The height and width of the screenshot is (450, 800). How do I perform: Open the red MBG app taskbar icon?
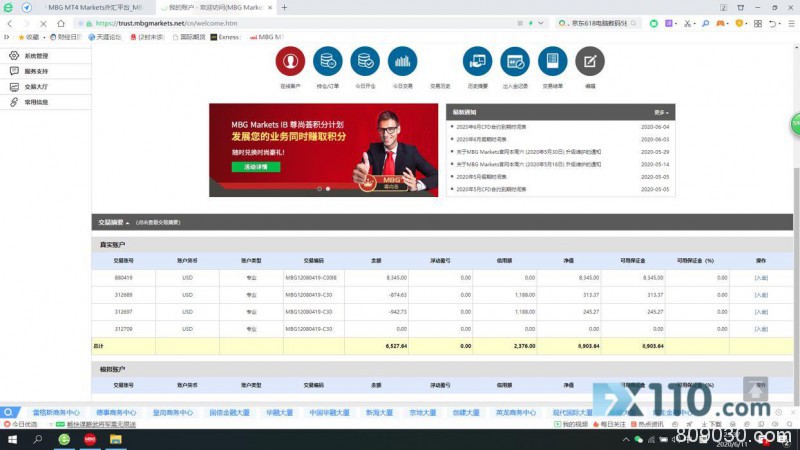[x=90, y=439]
